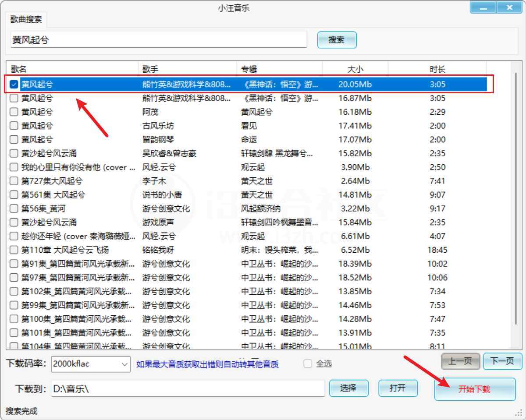Screen dimensions: 526x420
Task: Select 黄沙起兮风云涌 by 游戏原声
Action: tap(246, 222)
